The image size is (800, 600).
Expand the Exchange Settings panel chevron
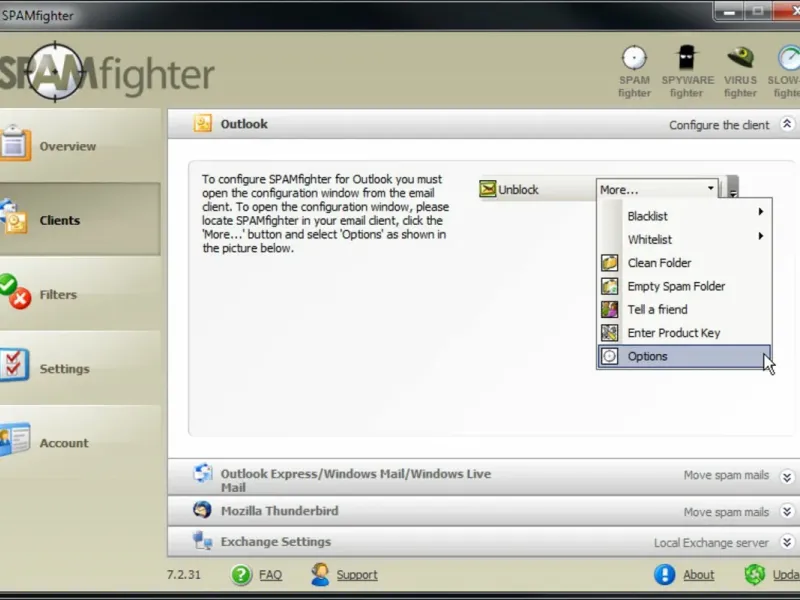pos(787,542)
